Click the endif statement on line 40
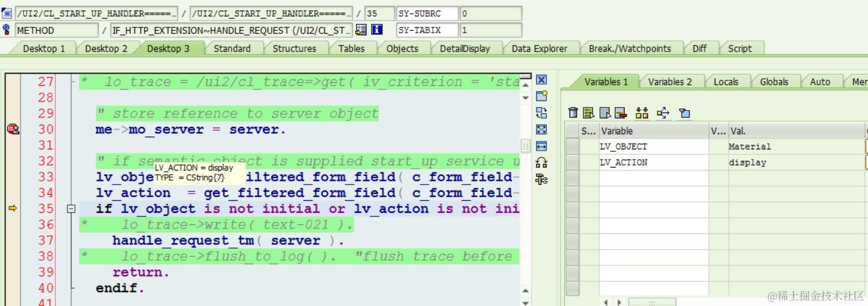This screenshot has height=306, width=868. click(120, 288)
